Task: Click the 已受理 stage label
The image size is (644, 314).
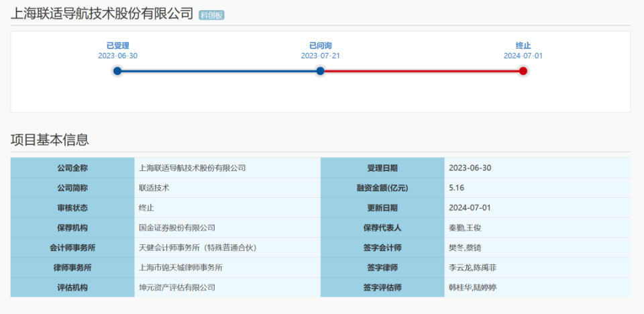Action: (118, 46)
